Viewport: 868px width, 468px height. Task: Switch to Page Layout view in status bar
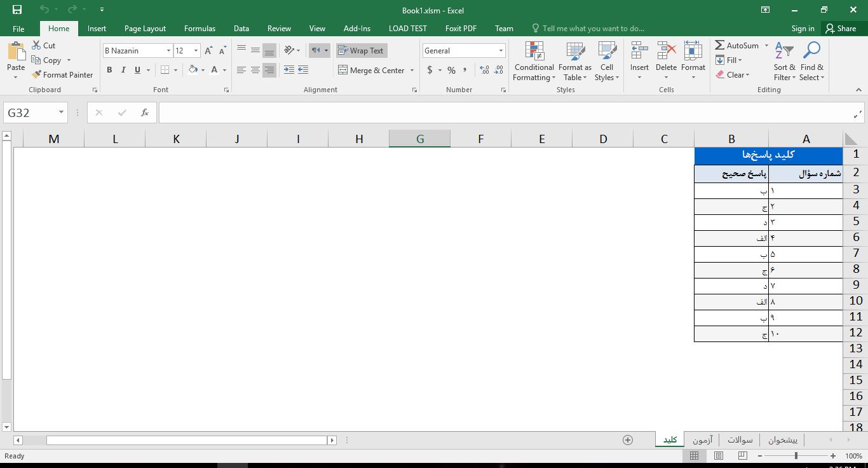click(719, 456)
